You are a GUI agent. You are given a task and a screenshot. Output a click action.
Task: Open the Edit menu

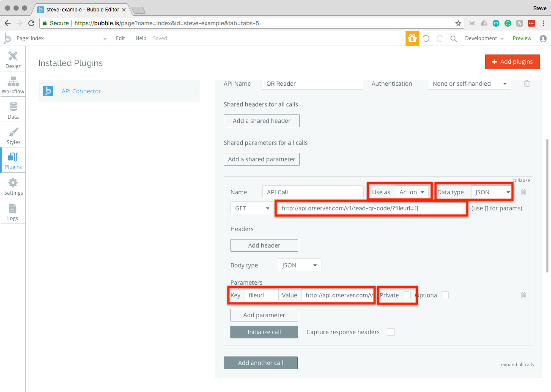point(121,38)
